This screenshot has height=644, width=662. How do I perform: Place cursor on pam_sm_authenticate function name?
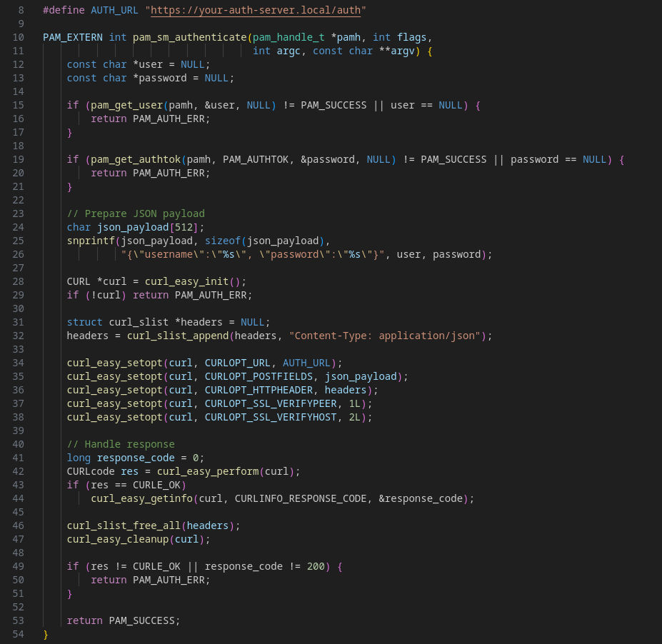[x=184, y=37]
